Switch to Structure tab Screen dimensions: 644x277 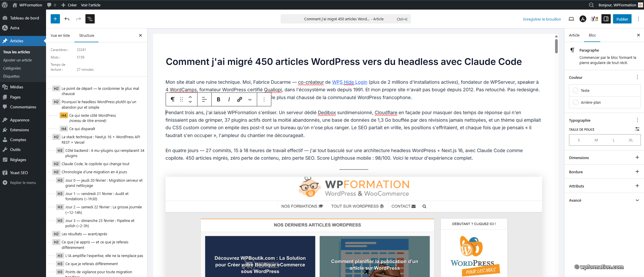tap(87, 35)
